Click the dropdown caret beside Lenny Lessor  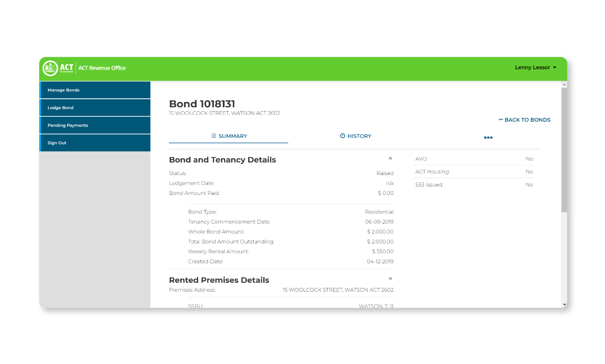coord(555,67)
